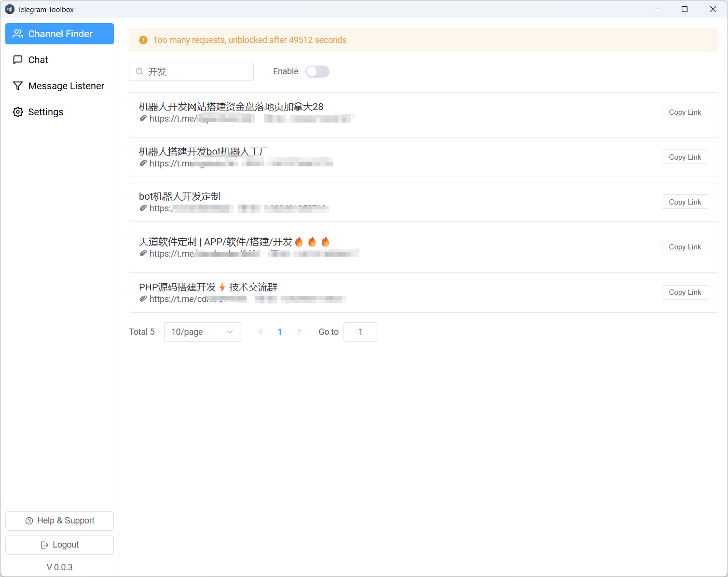Image resolution: width=728 pixels, height=577 pixels.
Task: Click the Telegram Toolbox app logo
Action: (x=10, y=9)
